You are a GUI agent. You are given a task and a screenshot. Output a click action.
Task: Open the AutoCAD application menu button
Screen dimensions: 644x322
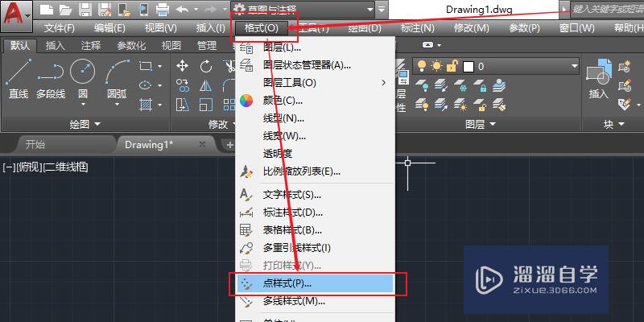[x=16, y=16]
